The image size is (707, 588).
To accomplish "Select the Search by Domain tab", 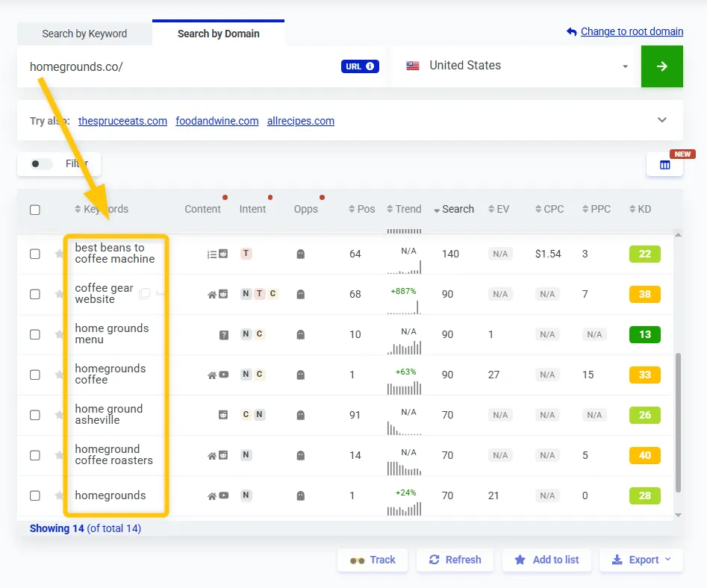I will coord(218,34).
